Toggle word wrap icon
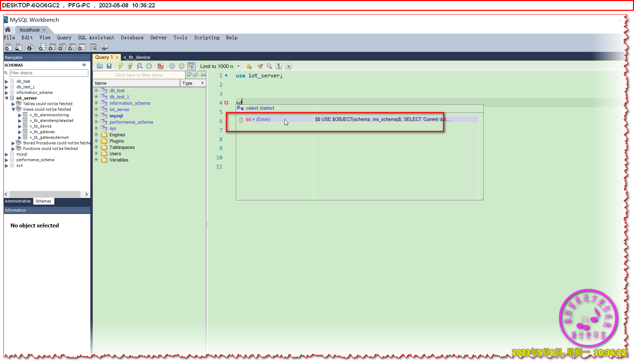The width and height of the screenshot is (634, 364). pyautogui.click(x=289, y=66)
